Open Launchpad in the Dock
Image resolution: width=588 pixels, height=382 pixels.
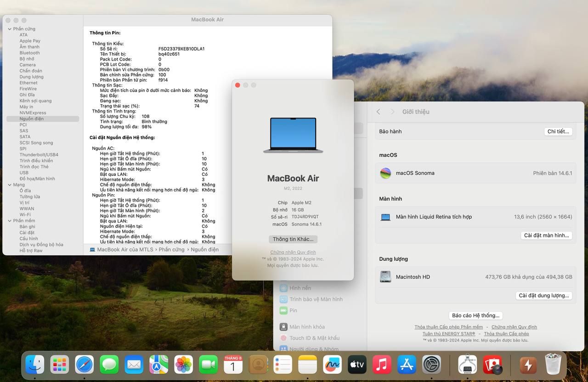(x=60, y=365)
